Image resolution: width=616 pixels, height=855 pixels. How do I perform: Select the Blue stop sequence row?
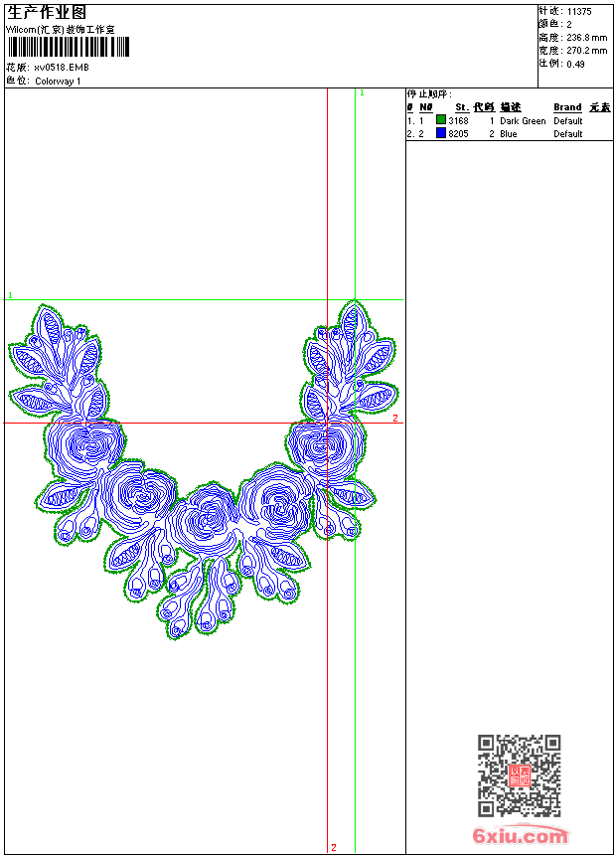(x=507, y=133)
